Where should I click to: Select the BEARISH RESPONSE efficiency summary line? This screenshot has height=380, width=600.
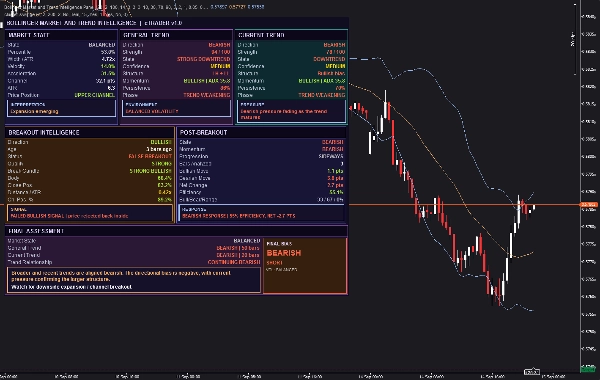[238, 216]
